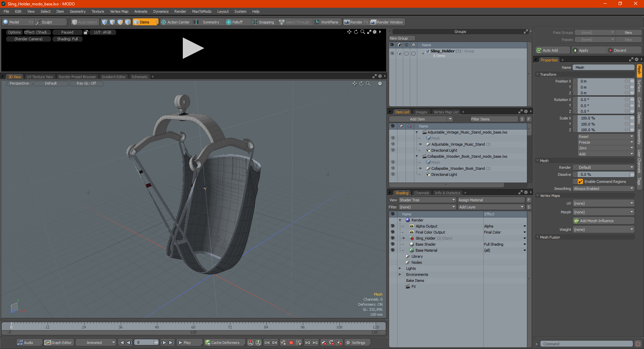Screen dimensions: 644x349
Task: Open WorkPlane options
Action: pos(327,22)
